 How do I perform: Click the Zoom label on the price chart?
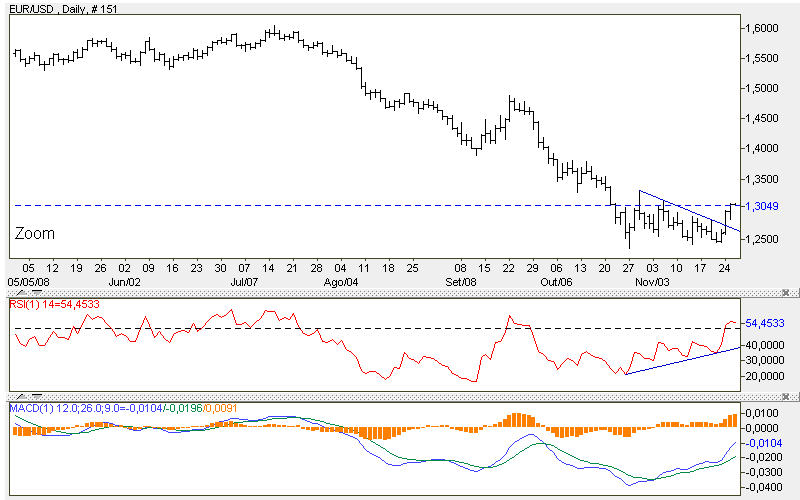click(35, 234)
